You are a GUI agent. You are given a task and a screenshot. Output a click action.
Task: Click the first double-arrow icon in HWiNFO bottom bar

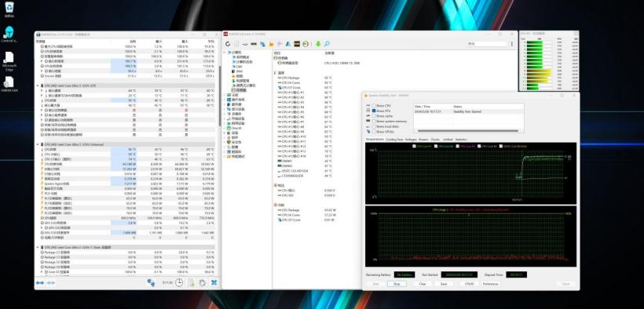(40, 283)
